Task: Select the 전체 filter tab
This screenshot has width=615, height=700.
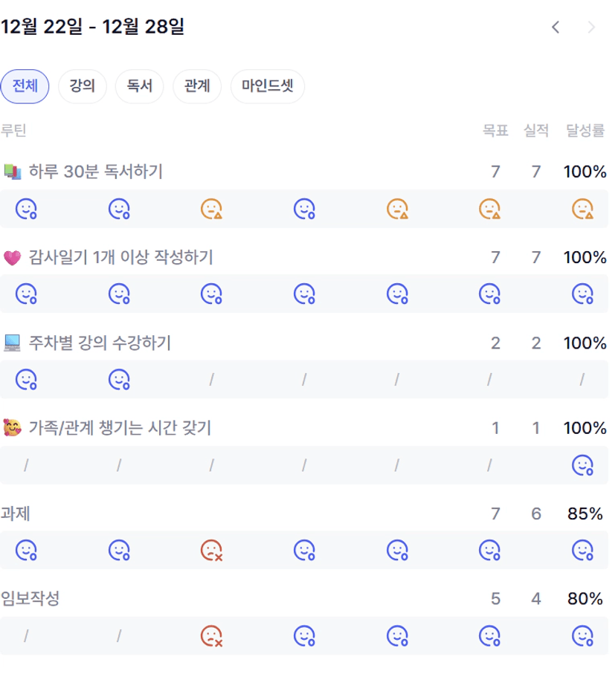Action: click(x=25, y=86)
